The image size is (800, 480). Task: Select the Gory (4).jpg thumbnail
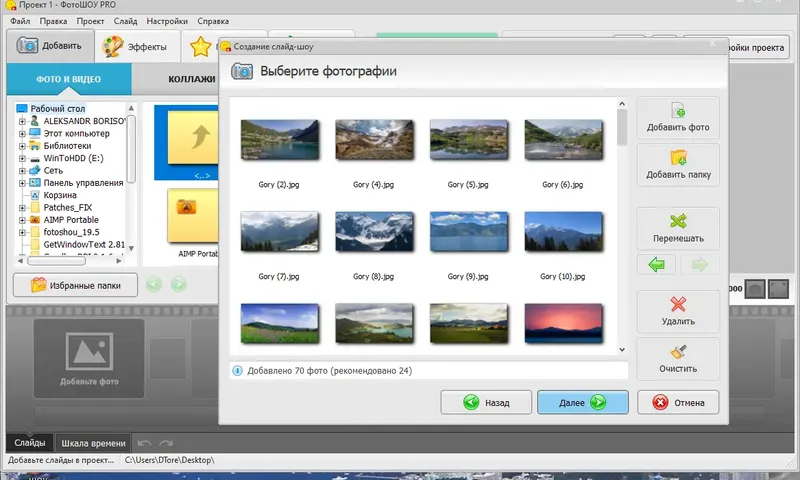coord(374,140)
